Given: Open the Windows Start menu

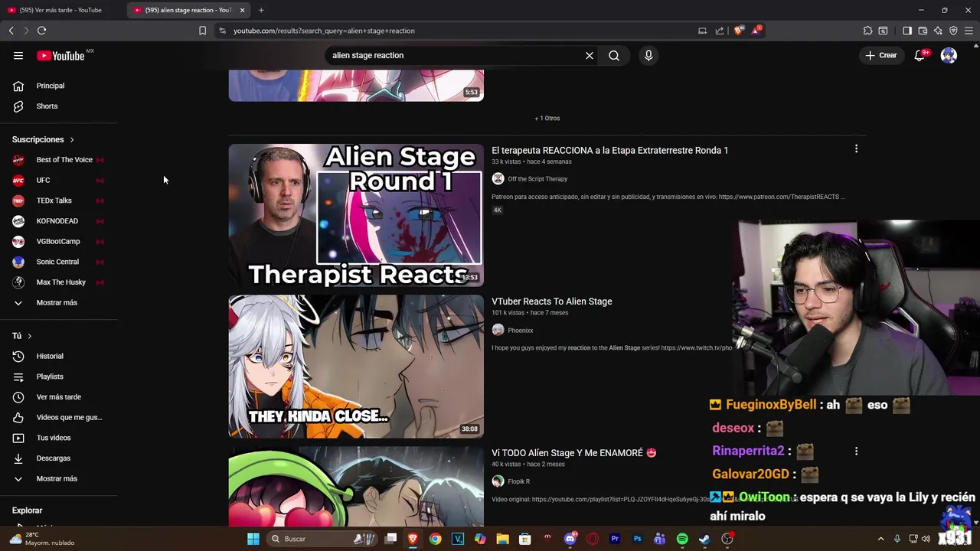Looking at the screenshot, I should (253, 539).
